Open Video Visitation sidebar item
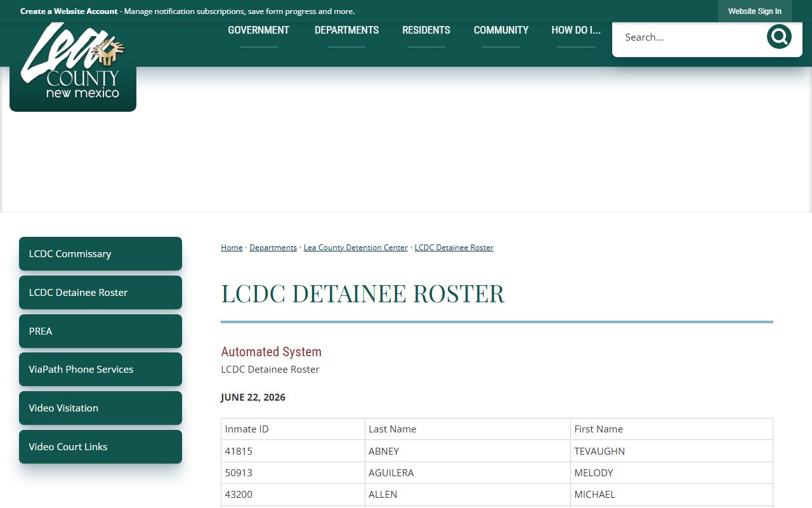Screen dimensions: 812x508 (100, 408)
